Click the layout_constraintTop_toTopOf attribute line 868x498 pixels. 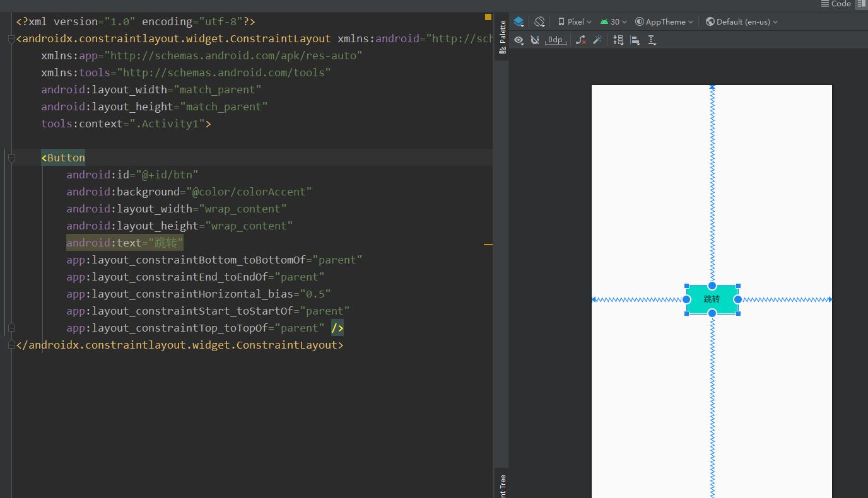[196, 328]
